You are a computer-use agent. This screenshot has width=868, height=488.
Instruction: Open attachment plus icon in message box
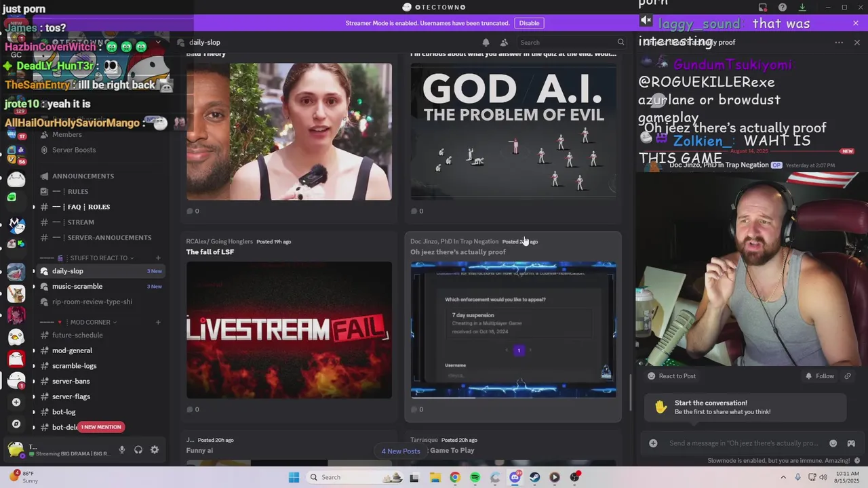[x=653, y=443]
